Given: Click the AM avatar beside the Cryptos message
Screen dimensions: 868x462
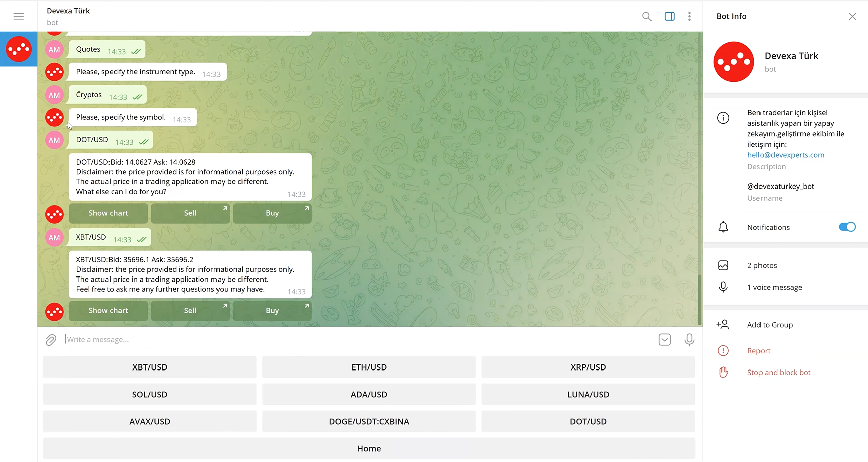Looking at the screenshot, I should [x=54, y=95].
